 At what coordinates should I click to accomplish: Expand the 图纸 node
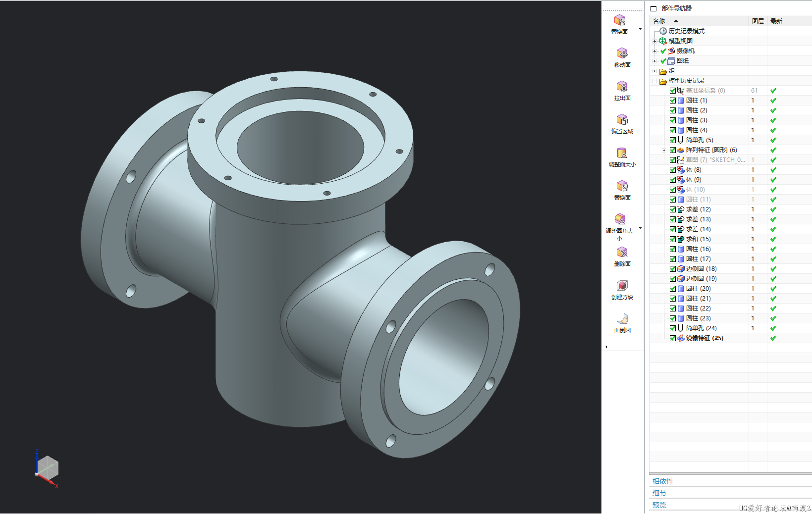click(x=654, y=61)
